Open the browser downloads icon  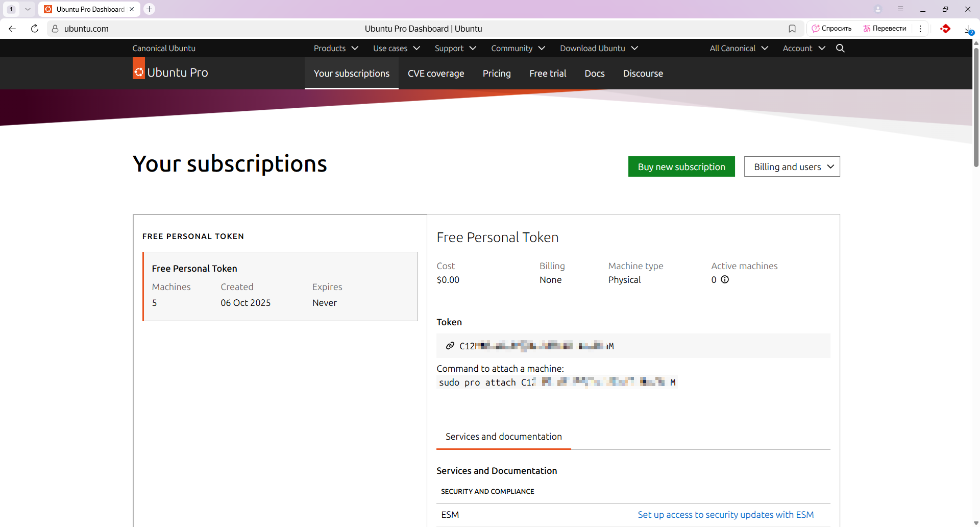(968, 29)
